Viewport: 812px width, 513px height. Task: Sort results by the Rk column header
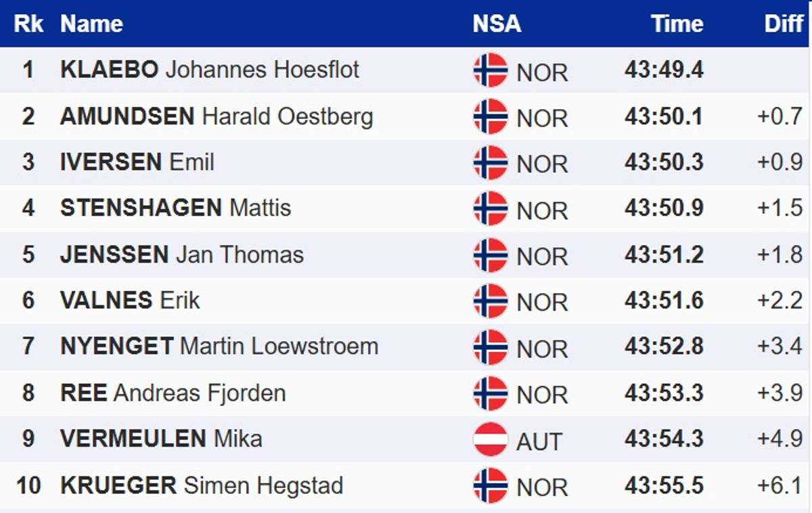point(28,24)
